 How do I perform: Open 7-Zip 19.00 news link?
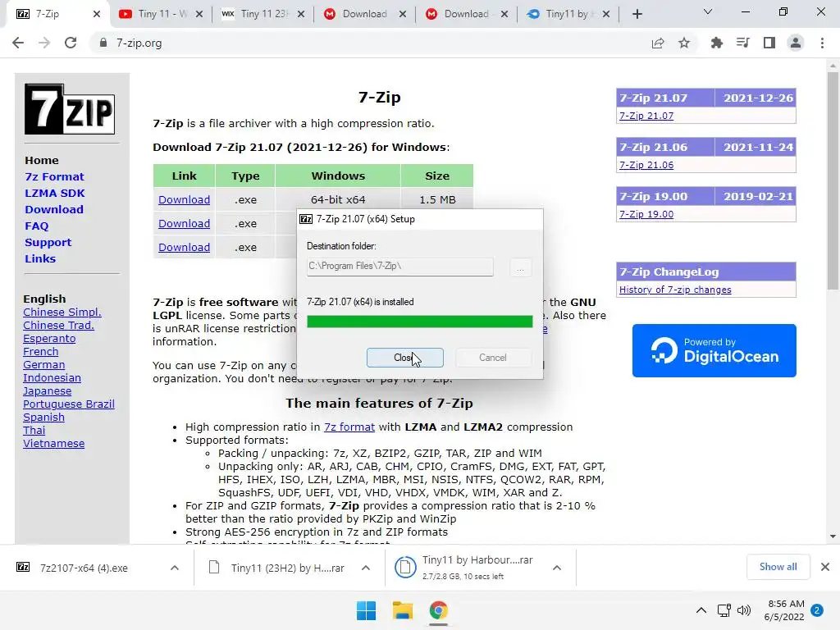coord(646,214)
